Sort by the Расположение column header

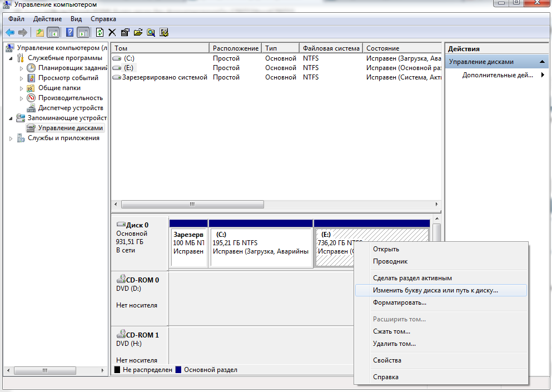click(x=236, y=48)
